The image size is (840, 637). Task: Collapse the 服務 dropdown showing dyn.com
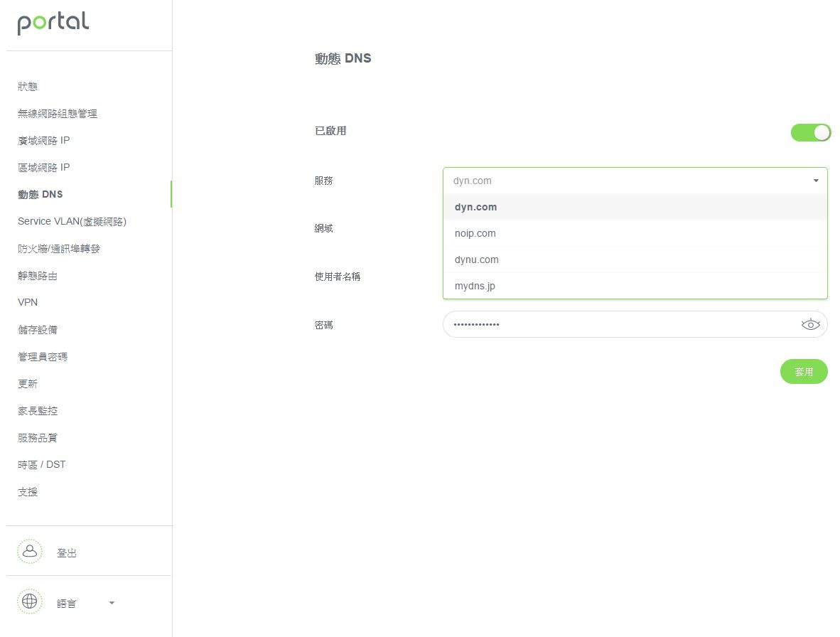635,181
